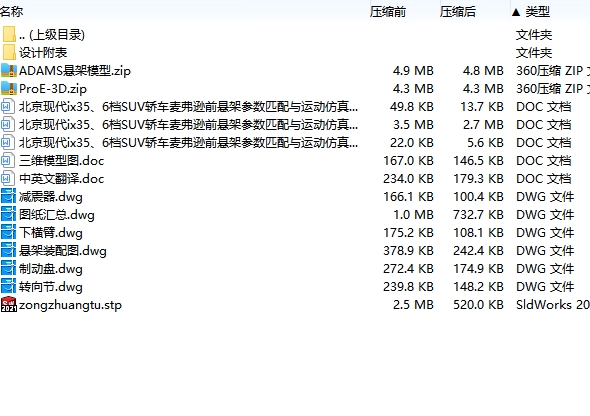
Task: Click the 5.6 KB compressed size cell
Action: click(485, 143)
